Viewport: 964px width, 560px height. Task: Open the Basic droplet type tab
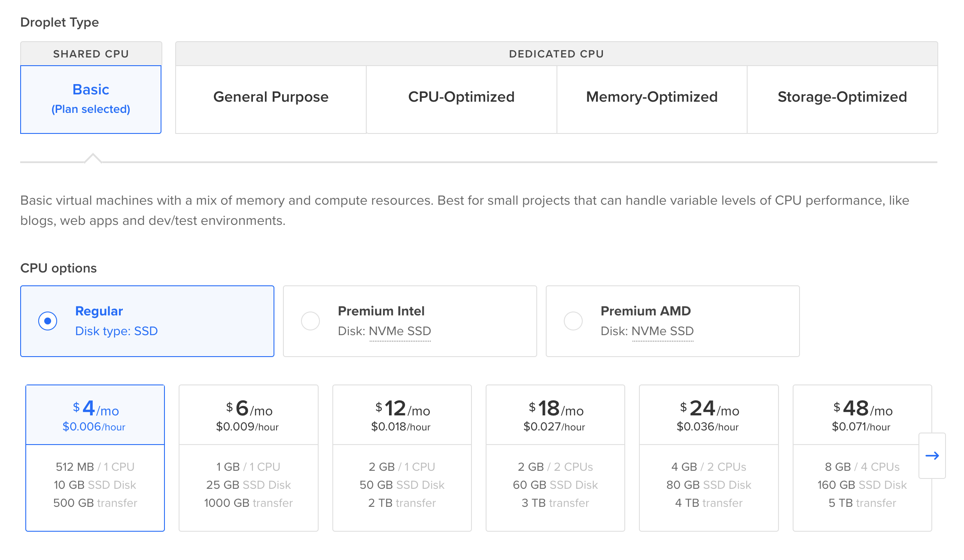(x=91, y=99)
